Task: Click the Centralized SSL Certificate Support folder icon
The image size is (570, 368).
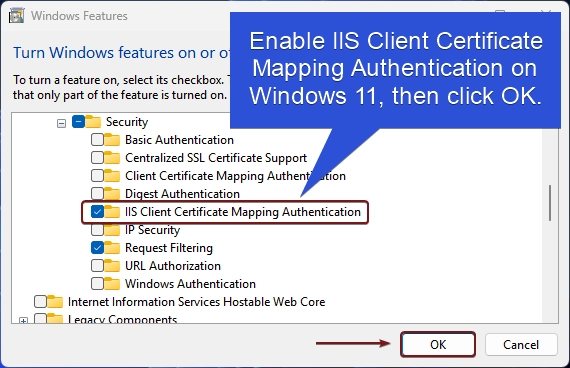Action: pyautogui.click(x=112, y=158)
